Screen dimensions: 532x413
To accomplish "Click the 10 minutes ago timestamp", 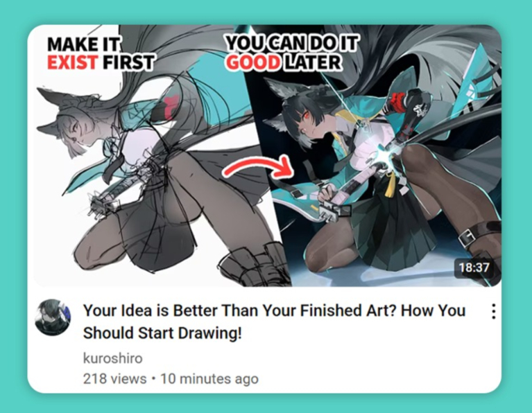I will tap(209, 379).
